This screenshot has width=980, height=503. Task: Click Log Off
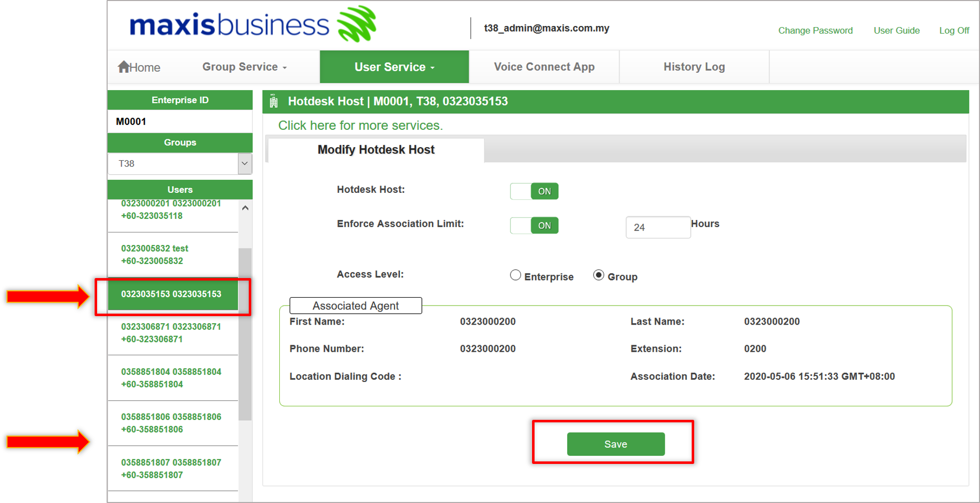954,31
